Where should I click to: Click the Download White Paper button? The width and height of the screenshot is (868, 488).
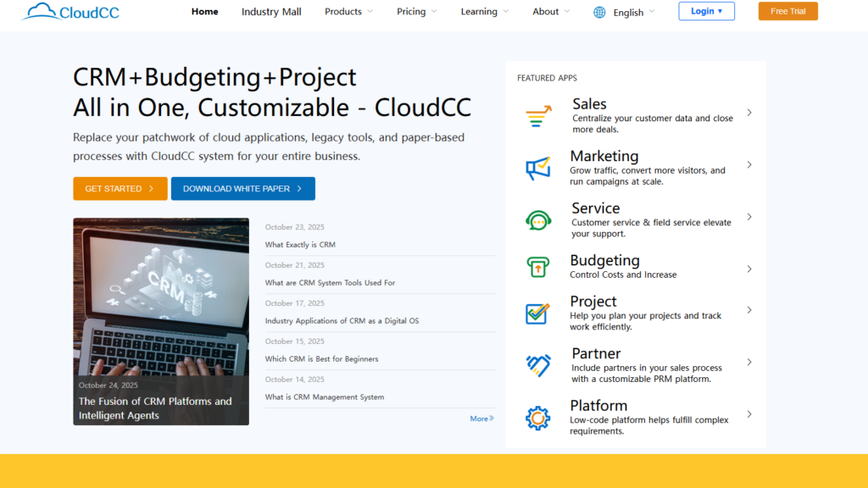(242, 189)
